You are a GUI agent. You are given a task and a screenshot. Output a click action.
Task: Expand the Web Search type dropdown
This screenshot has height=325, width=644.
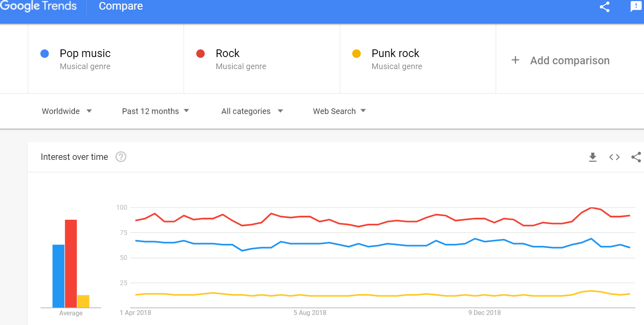click(x=339, y=111)
